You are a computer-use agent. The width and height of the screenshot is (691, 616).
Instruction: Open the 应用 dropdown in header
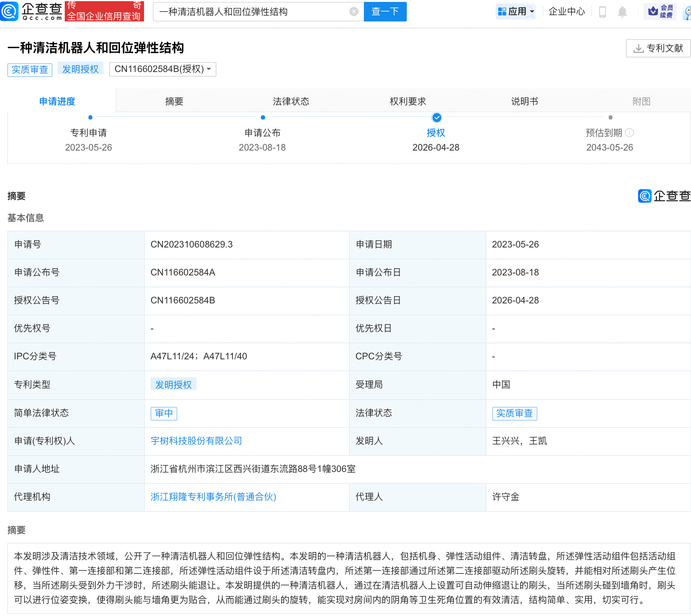click(x=516, y=11)
